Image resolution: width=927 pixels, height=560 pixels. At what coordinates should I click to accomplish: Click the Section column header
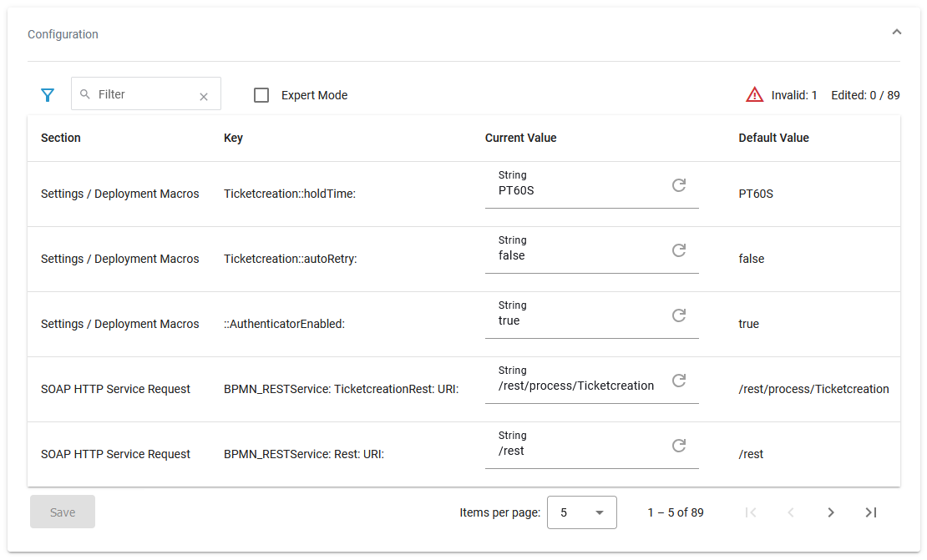(61, 138)
